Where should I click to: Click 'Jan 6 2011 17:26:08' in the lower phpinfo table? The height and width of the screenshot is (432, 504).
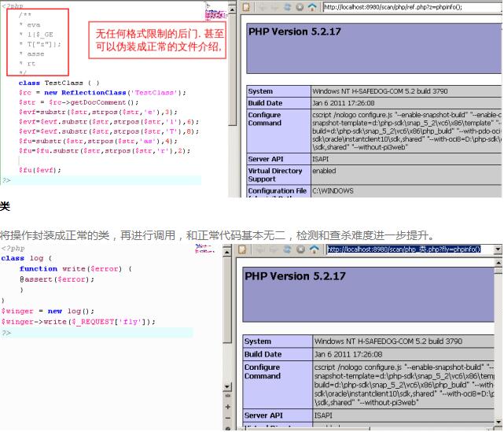point(348,354)
